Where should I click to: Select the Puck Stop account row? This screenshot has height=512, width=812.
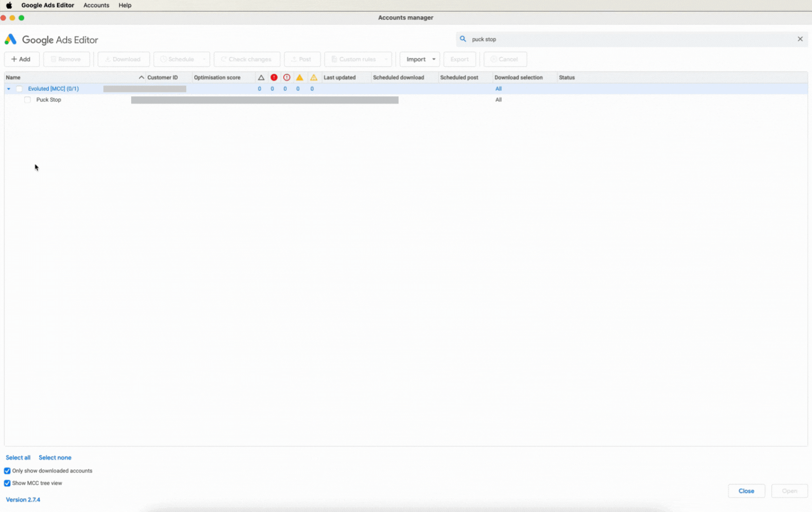click(x=406, y=100)
